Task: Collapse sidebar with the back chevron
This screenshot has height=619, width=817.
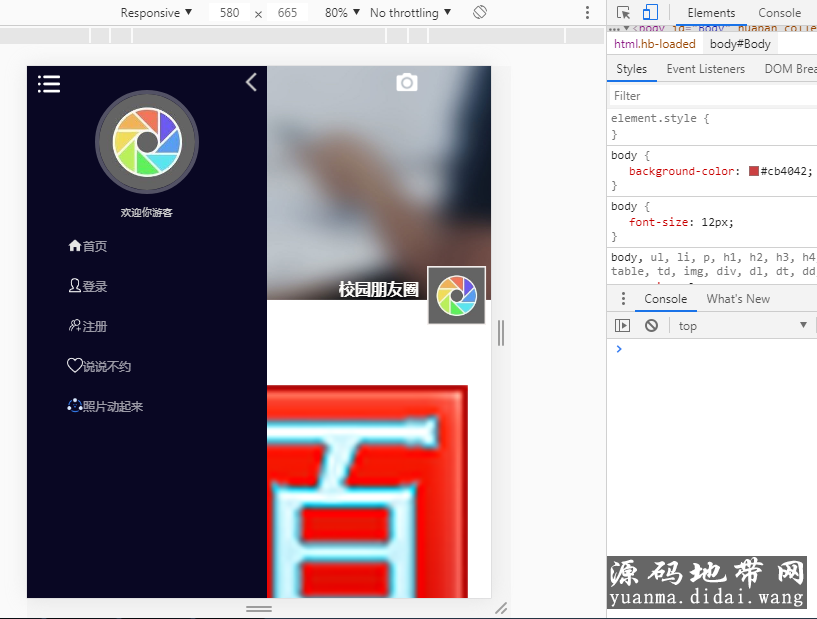Action: (x=251, y=82)
